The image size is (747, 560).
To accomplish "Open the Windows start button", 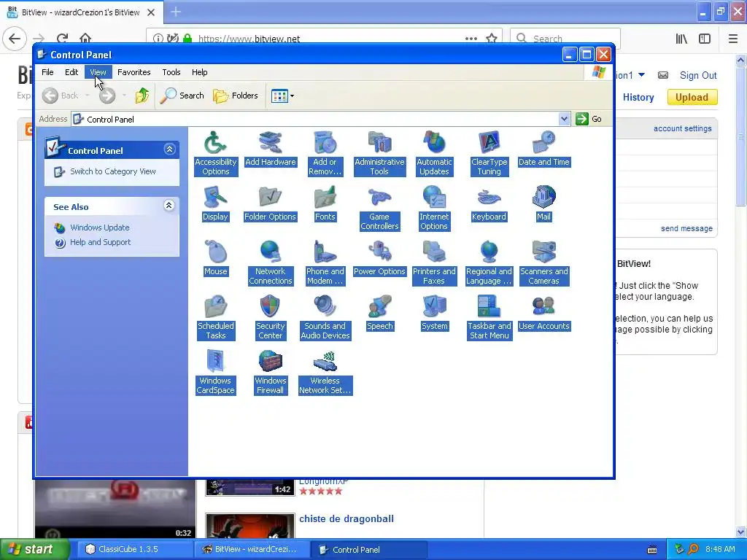I will pos(34,549).
